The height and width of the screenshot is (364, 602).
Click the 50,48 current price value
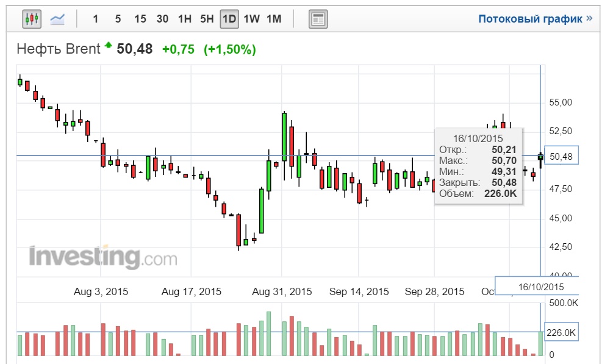click(135, 49)
